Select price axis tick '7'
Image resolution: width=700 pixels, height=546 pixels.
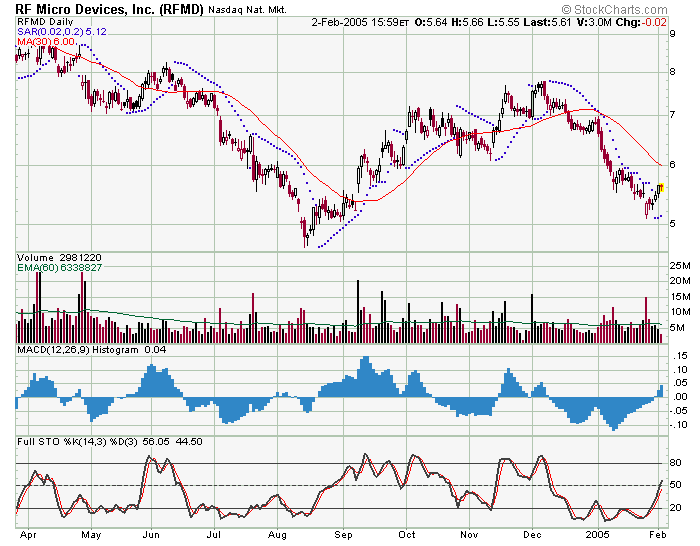click(x=673, y=114)
